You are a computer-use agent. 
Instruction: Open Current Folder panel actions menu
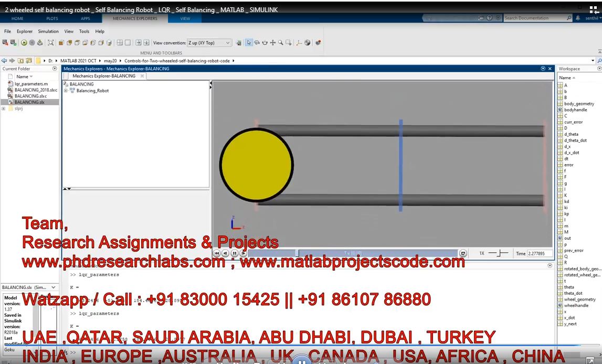coord(55,69)
